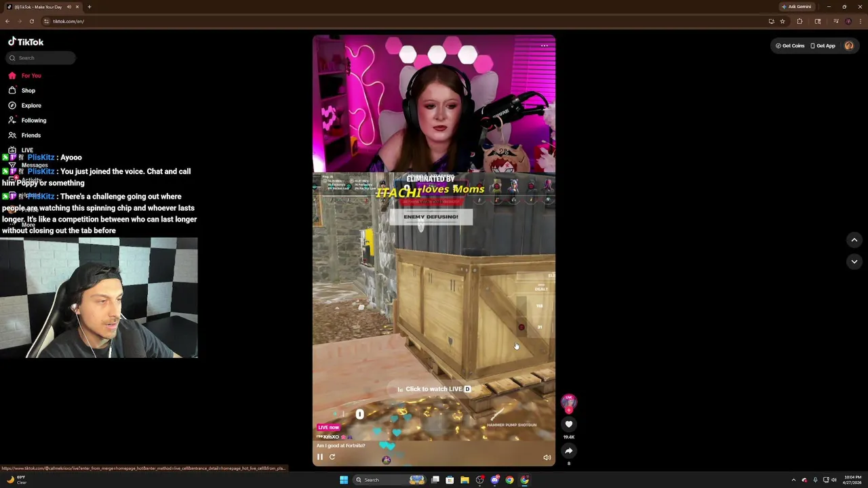Click the system tray volume icon
Viewport: 868px width, 488px height.
point(834,480)
